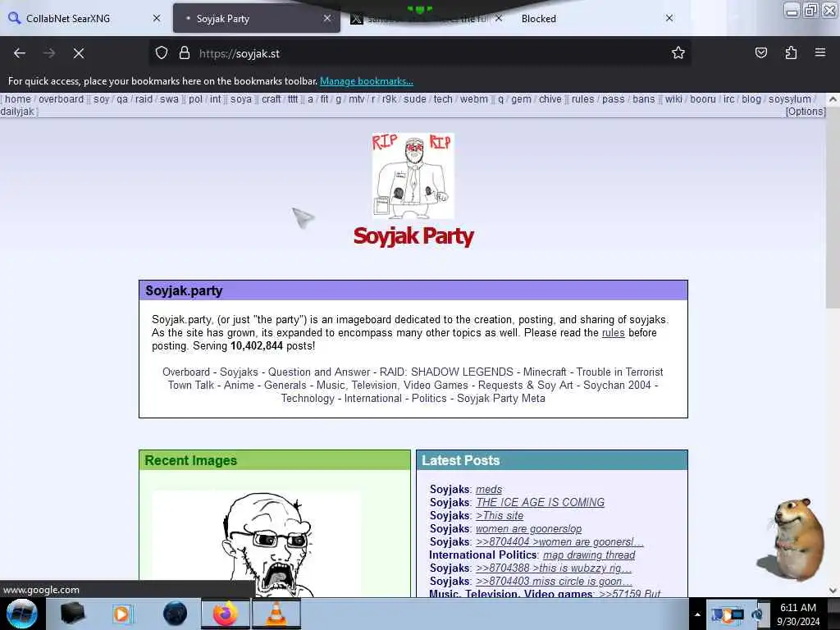Open the Minecraft board link
Viewport: 840px width, 630px height.
coord(545,372)
